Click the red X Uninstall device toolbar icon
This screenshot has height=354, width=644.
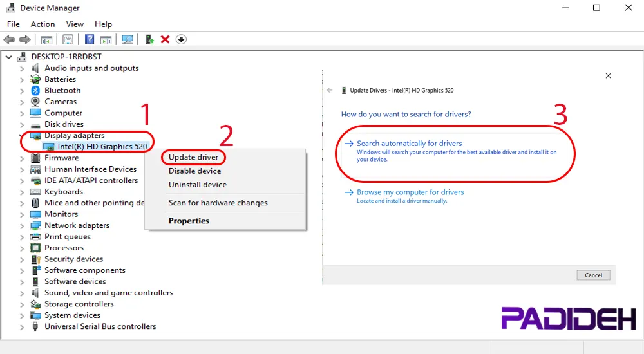[165, 39]
